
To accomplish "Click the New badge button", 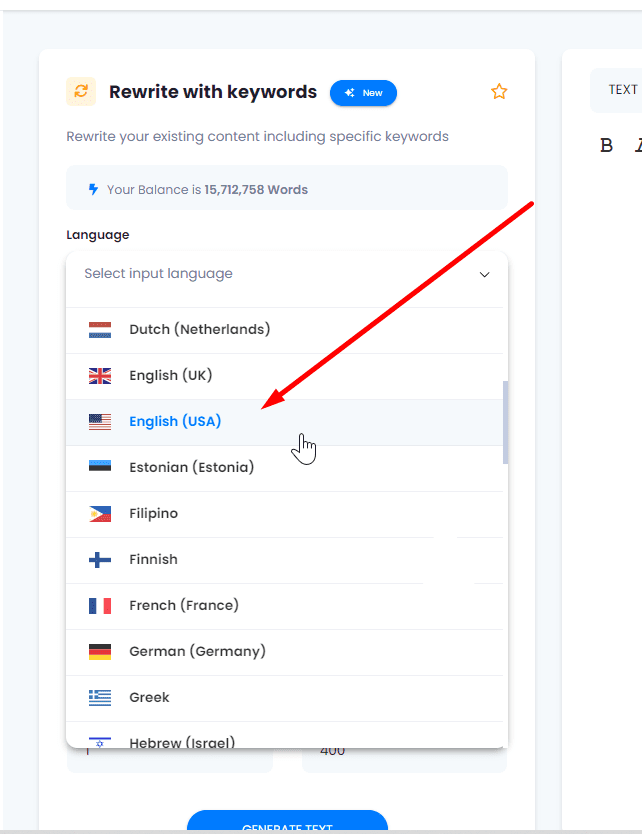I will click(363, 93).
